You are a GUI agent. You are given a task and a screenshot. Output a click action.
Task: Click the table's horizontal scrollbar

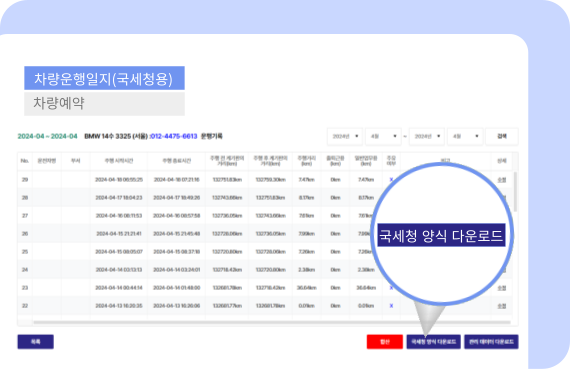tap(272, 322)
